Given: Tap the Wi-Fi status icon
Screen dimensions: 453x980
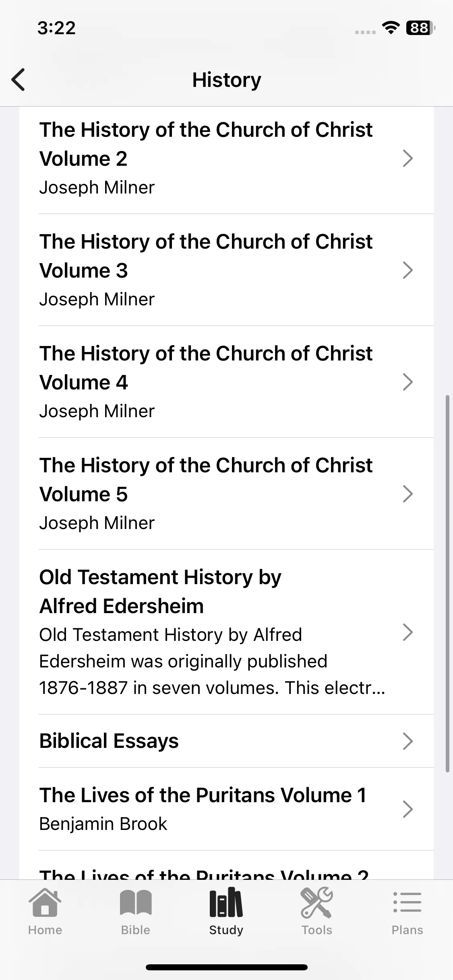Looking at the screenshot, I should [390, 28].
